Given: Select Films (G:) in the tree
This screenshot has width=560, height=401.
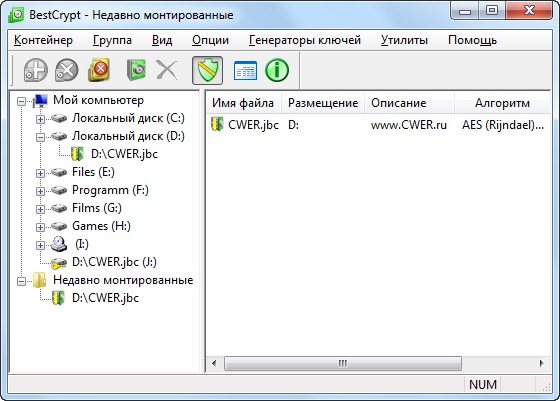Looking at the screenshot, I should click(x=97, y=208).
